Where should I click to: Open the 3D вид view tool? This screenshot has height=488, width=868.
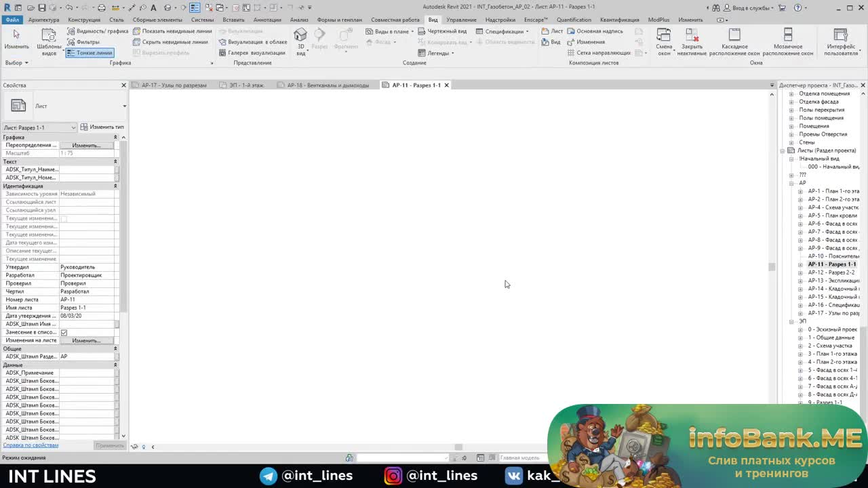(x=300, y=39)
